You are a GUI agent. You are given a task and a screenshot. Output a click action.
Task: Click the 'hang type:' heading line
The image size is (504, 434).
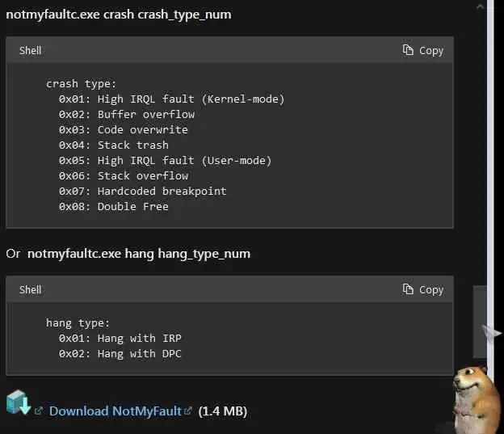[78, 323]
